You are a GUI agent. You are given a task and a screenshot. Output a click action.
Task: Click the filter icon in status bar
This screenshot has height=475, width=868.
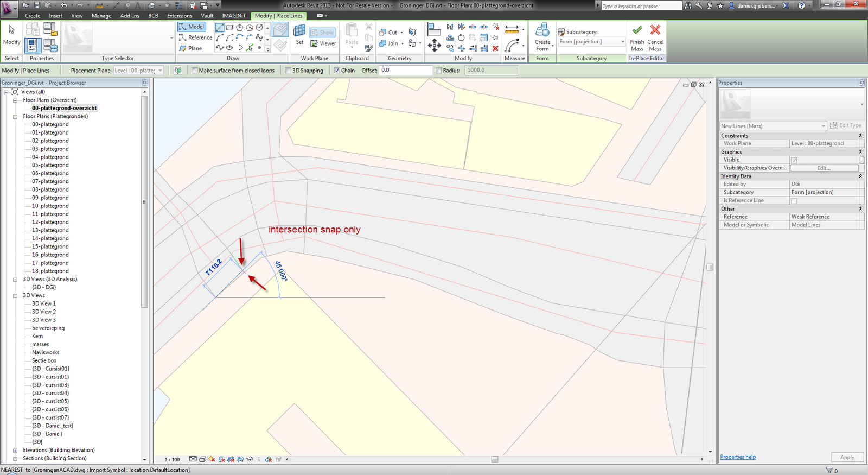[x=829, y=470]
